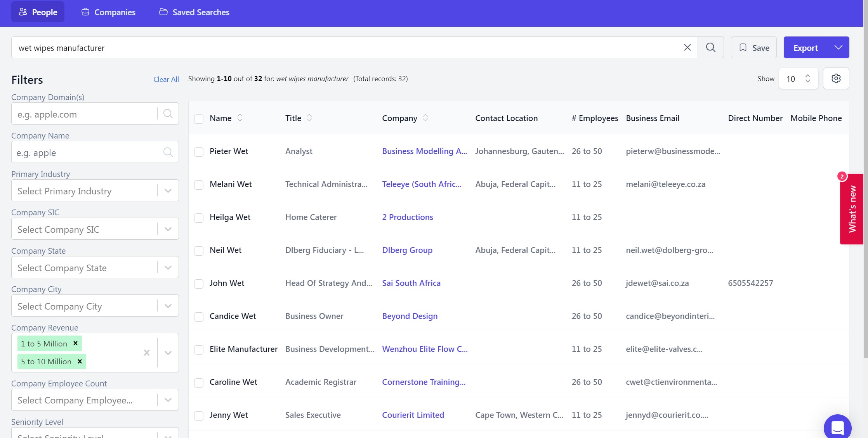Open the What's new side panel
The height and width of the screenshot is (438, 868).
[852, 209]
